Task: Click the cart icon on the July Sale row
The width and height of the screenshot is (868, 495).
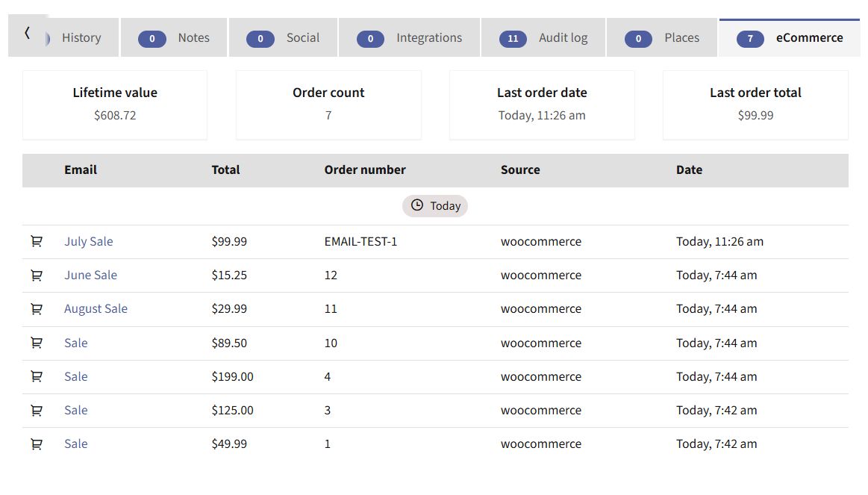Action: click(37, 241)
